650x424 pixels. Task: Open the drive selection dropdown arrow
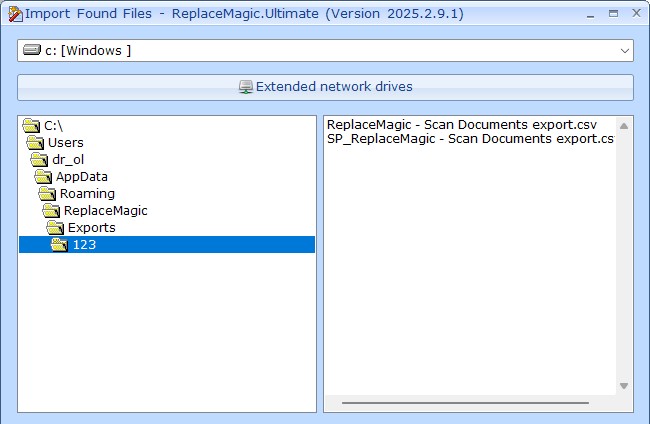pos(624,51)
